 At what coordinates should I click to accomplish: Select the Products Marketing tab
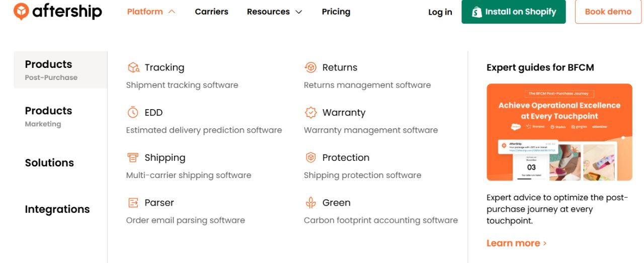48,116
